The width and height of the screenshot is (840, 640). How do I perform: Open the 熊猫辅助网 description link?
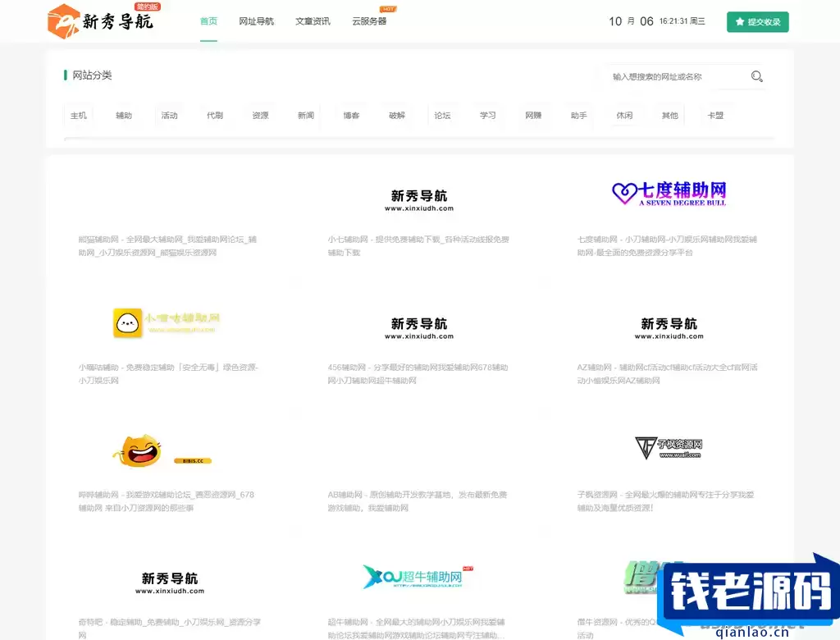(x=167, y=246)
